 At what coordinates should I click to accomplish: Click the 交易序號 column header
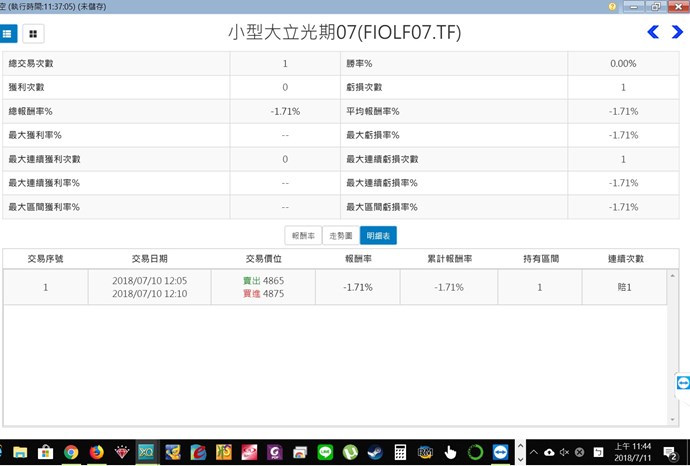[x=45, y=259]
